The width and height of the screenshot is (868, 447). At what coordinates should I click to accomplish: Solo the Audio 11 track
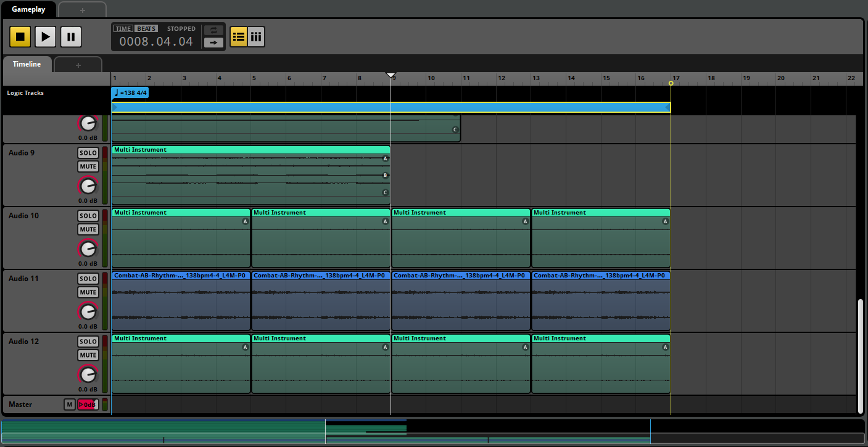coord(88,279)
